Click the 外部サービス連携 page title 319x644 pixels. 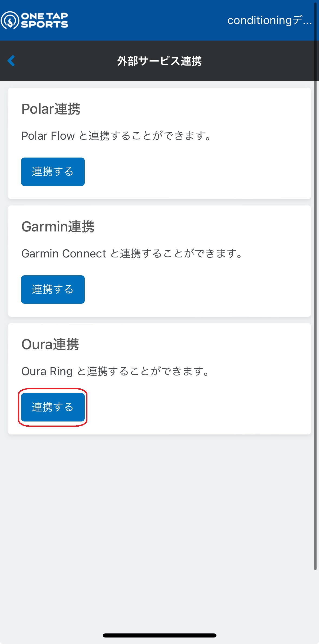tap(159, 61)
